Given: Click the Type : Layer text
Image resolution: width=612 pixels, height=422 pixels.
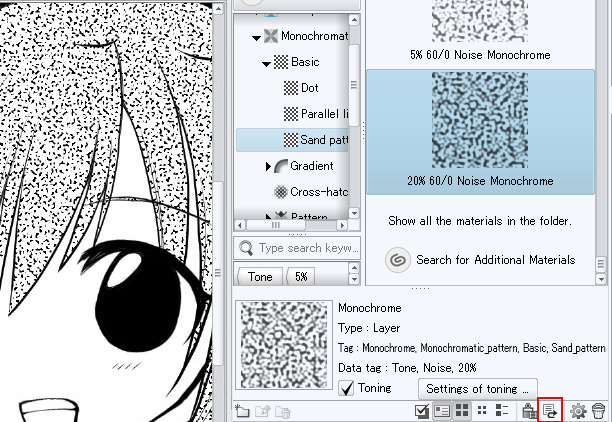Looking at the screenshot, I should click(369, 328).
